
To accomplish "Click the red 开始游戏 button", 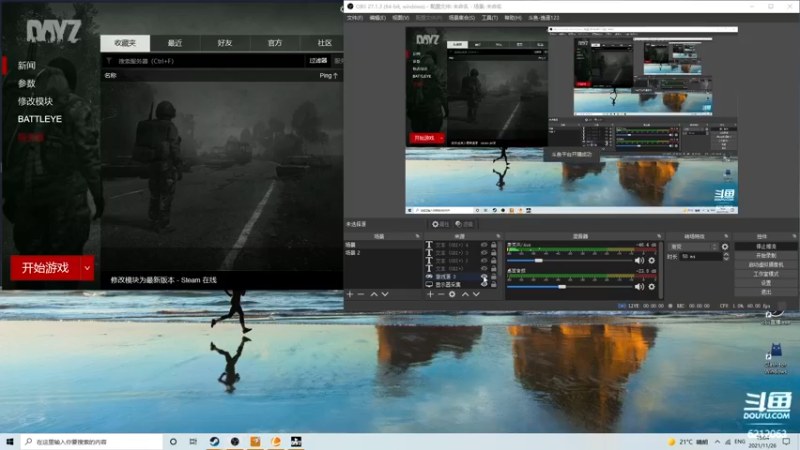I will point(45,268).
